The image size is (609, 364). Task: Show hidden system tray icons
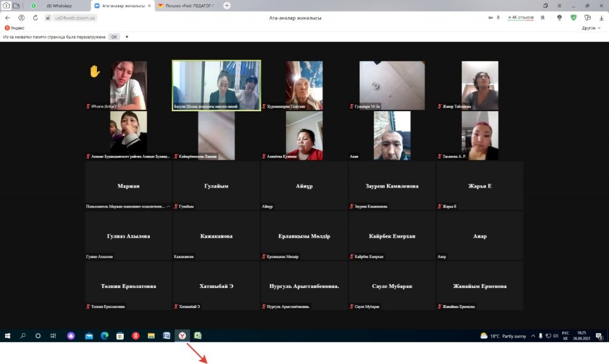[533, 335]
